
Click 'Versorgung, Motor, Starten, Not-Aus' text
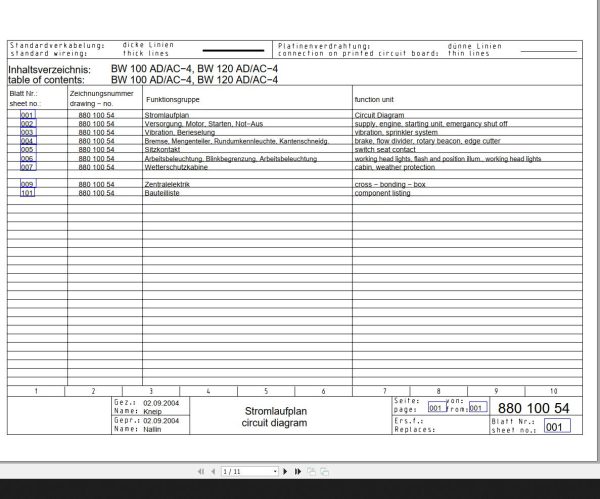204,124
